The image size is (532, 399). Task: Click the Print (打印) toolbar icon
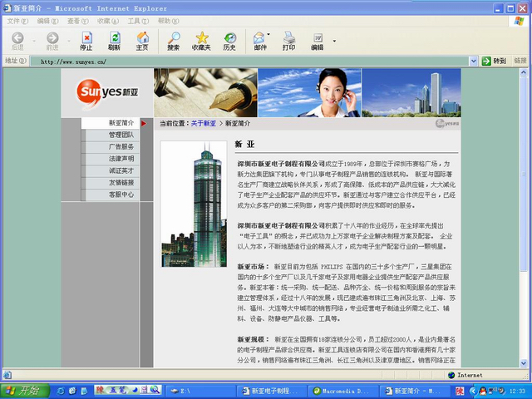click(288, 39)
